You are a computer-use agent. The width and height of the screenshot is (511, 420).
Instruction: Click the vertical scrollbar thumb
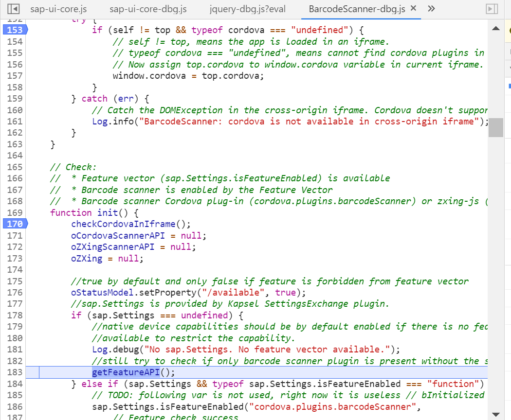[496, 127]
